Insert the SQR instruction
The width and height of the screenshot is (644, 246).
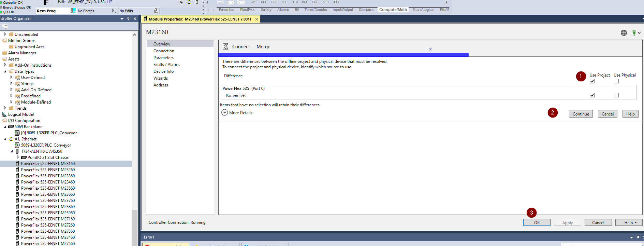pos(315,2)
